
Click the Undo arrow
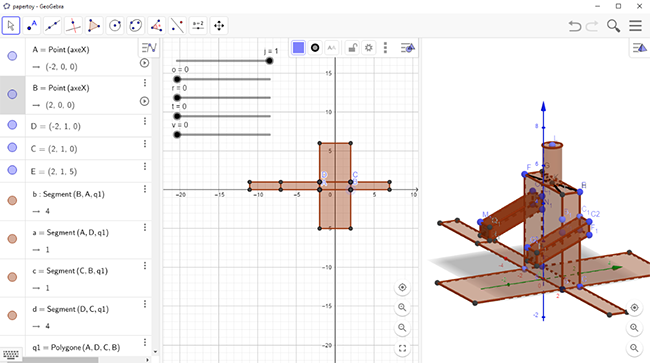[x=575, y=26]
